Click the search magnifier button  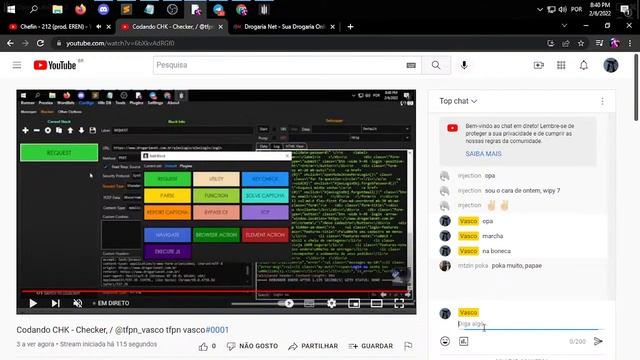[436, 65]
